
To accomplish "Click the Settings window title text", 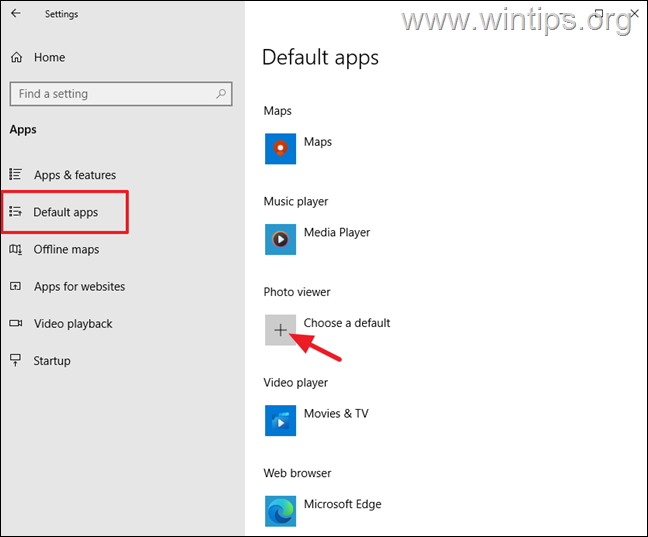I will (62, 14).
